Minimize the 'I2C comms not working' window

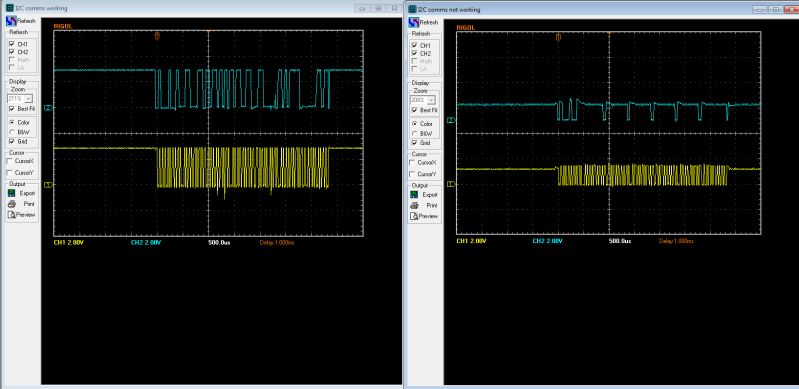[761, 10]
